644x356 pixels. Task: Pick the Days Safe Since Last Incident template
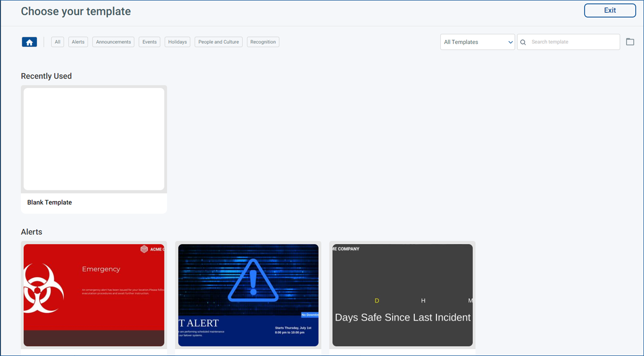click(x=403, y=295)
